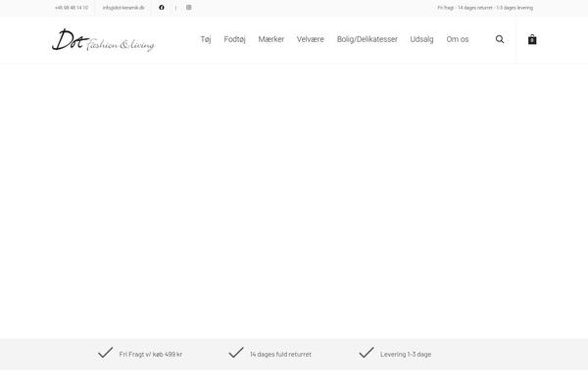Click the Dot fashion & living logo
Viewport: 588px width, 392px height.
(103, 40)
